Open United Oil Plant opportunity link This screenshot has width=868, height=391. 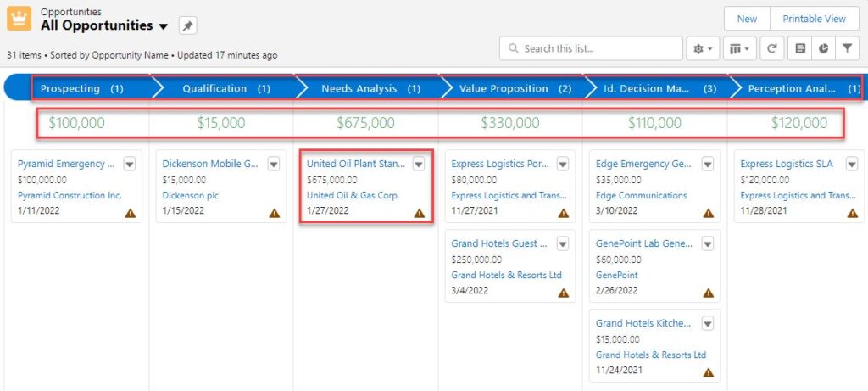click(x=356, y=164)
